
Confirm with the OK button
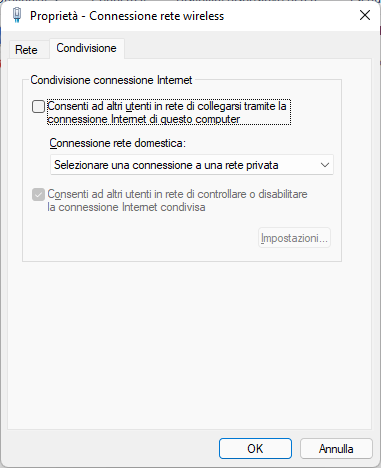pyautogui.click(x=255, y=449)
